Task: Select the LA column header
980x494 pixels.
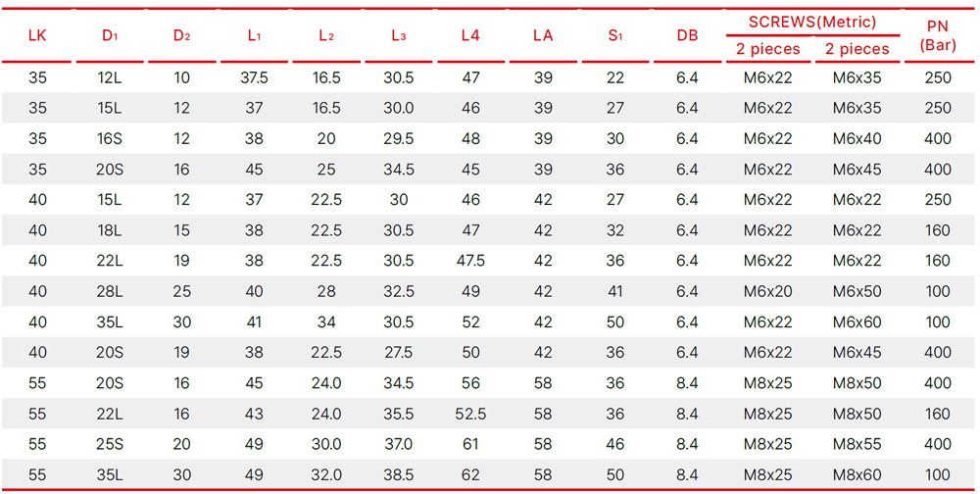Action: click(x=543, y=35)
